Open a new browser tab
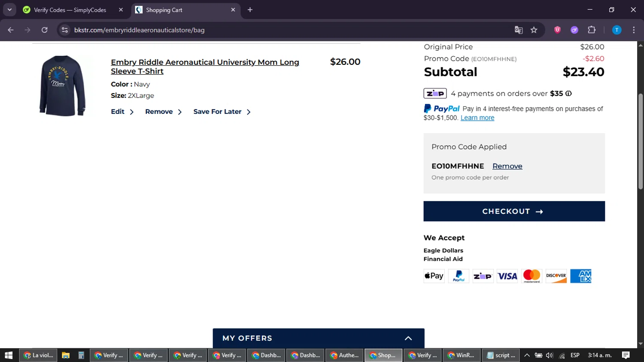 (x=250, y=10)
